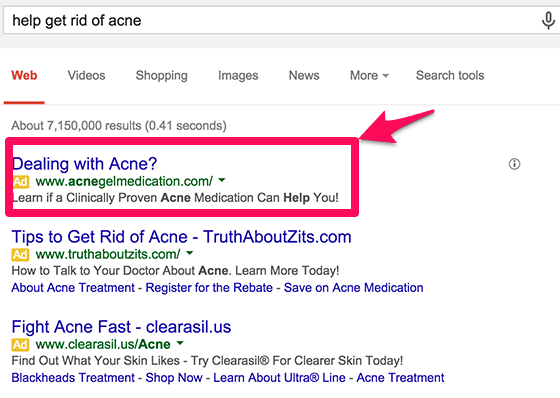Viewport: 560px width, 398px height.
Task: Click the Blackheads Treatment sitelink
Action: tap(73, 378)
